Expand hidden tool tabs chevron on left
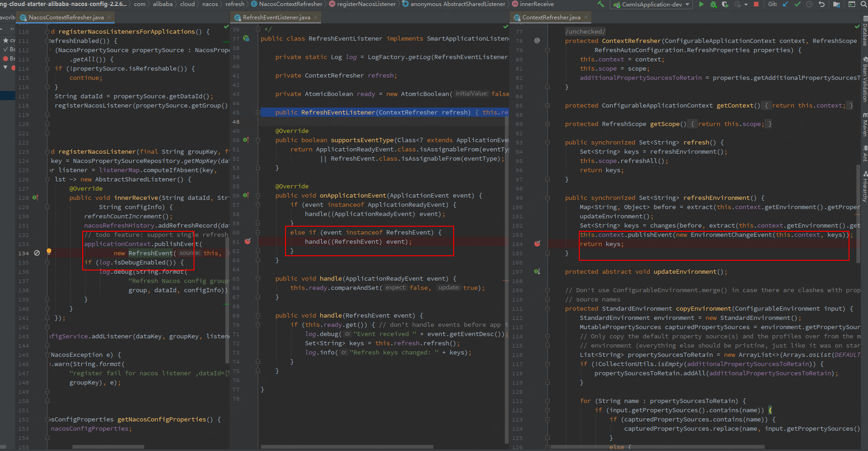 [12, 29]
